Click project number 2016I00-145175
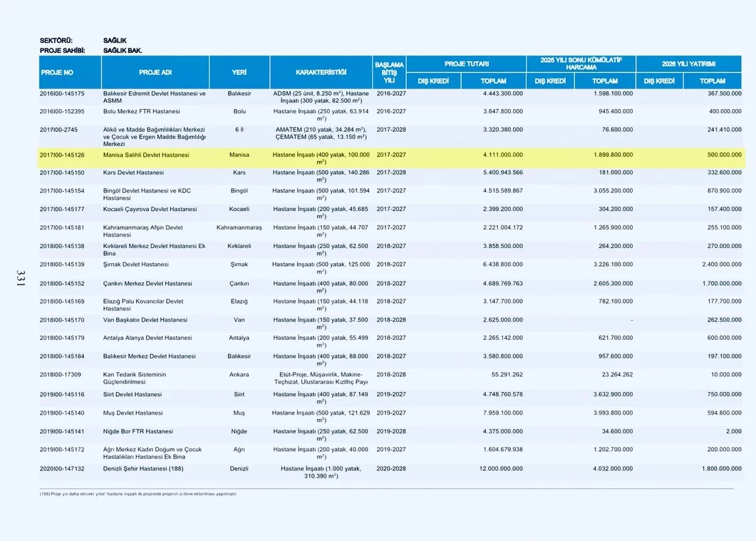The image size is (756, 541). coord(62,93)
